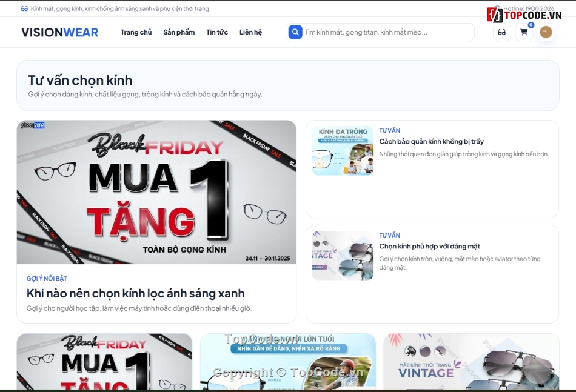Image resolution: width=576 pixels, height=392 pixels.
Task: Click the VISIONWEAR logo
Action: pyautogui.click(x=59, y=32)
